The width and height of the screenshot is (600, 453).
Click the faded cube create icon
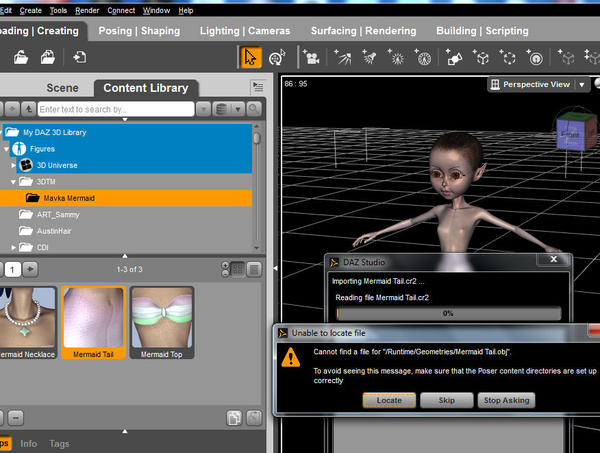click(x=566, y=58)
